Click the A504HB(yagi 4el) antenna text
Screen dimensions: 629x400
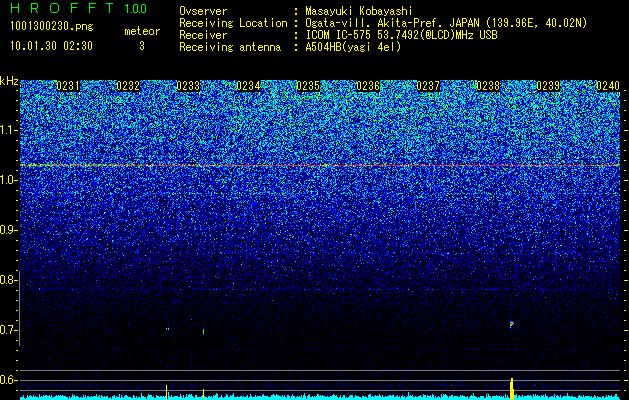point(353,47)
